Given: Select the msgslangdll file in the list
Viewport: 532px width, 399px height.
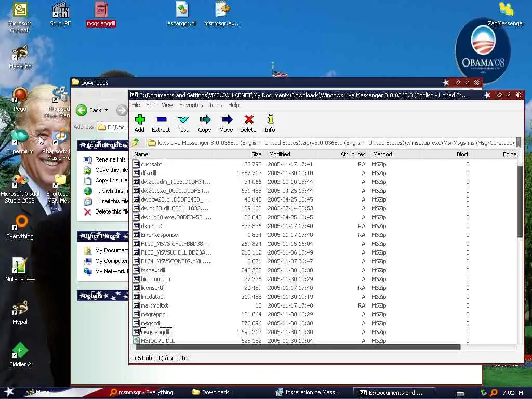Looking at the screenshot, I should (x=155, y=332).
